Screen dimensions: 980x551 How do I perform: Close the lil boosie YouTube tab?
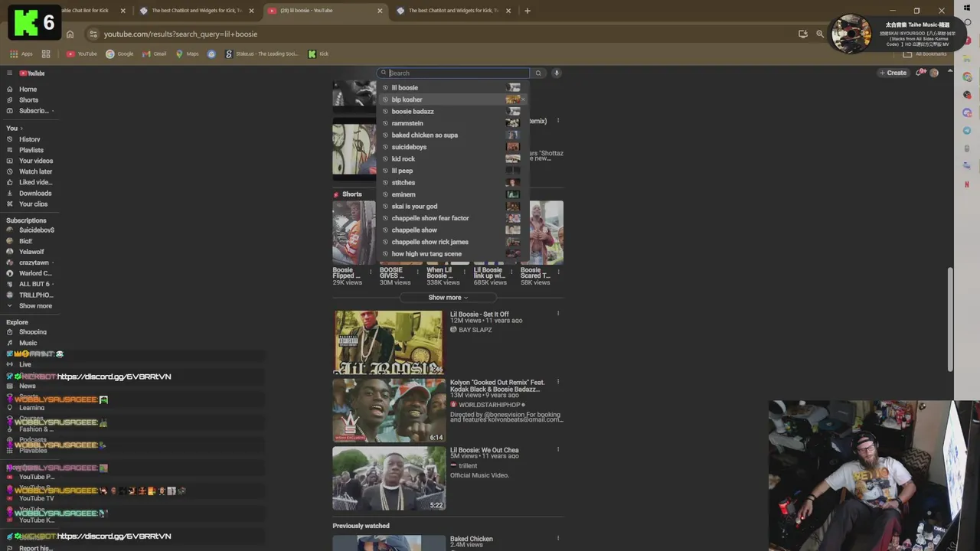click(380, 11)
